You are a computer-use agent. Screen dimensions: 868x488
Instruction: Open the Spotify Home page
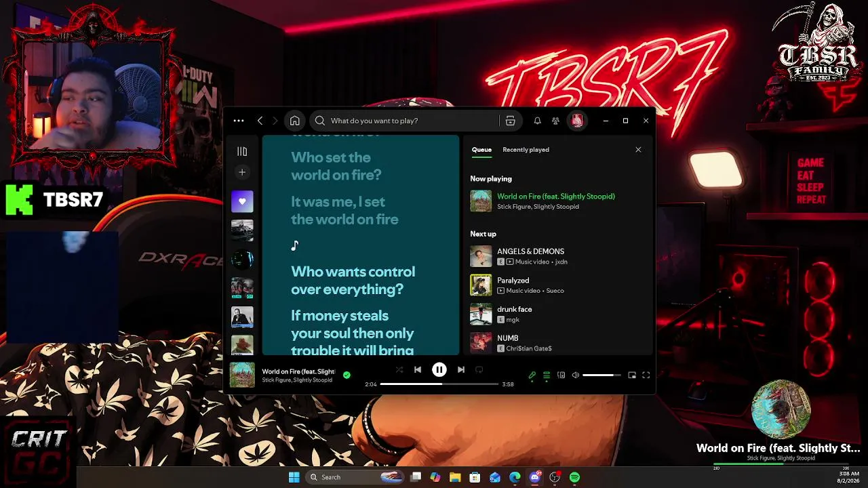294,121
